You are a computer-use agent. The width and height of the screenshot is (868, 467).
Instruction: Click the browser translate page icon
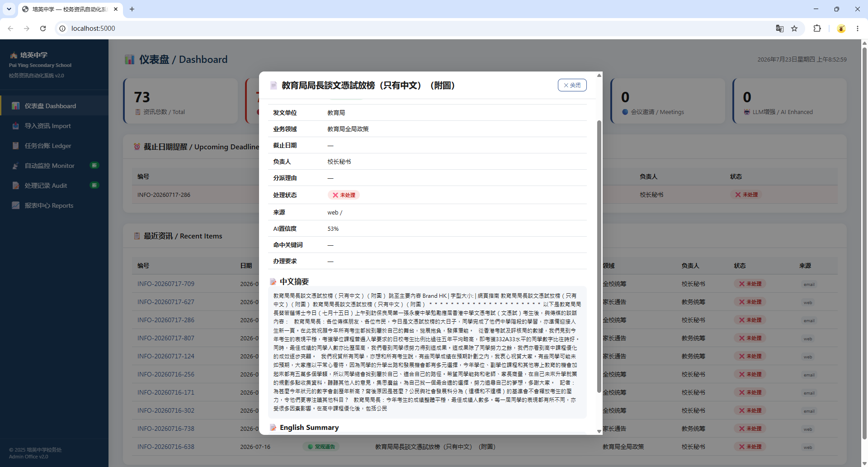coord(779,29)
